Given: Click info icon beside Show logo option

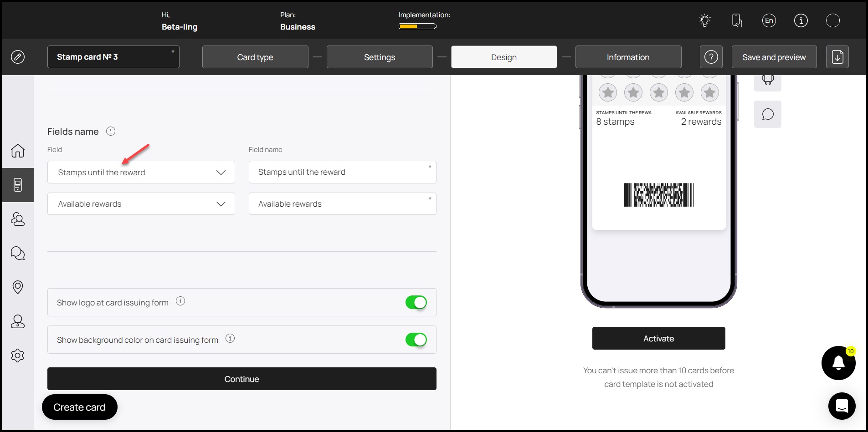Looking at the screenshot, I should 180,301.
